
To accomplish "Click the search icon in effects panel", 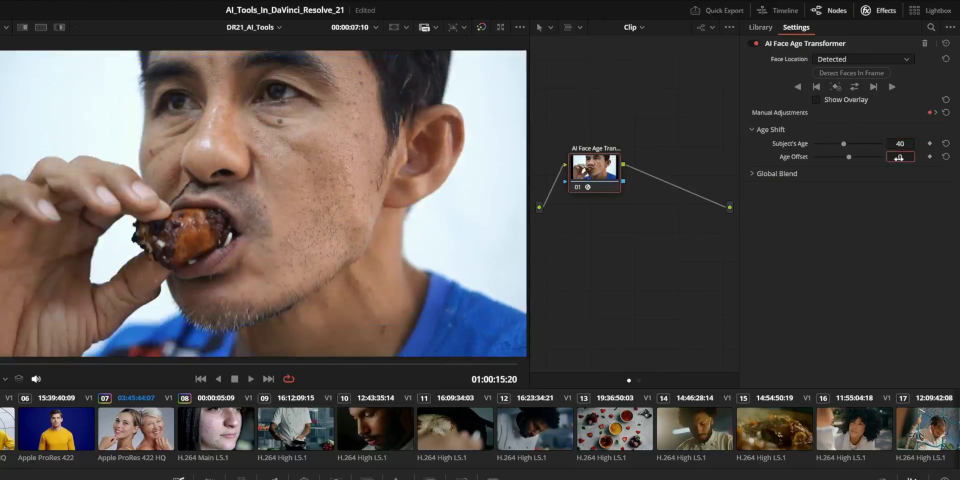I will pyautogui.click(x=931, y=27).
